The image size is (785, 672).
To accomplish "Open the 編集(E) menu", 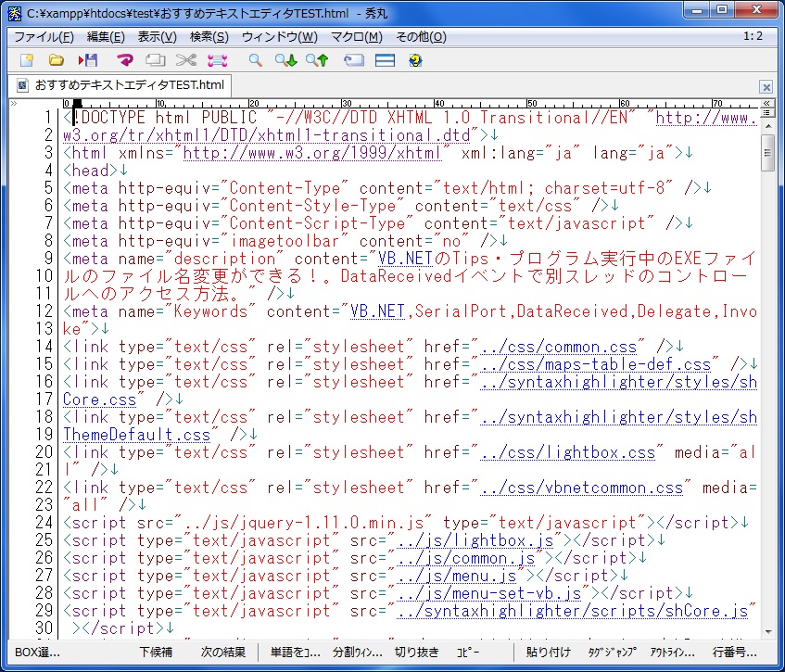I will (x=106, y=37).
